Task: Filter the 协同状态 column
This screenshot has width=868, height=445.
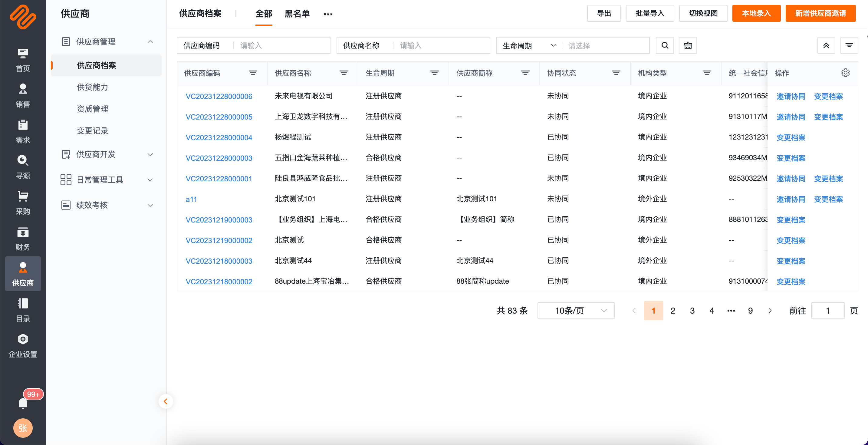Action: [x=616, y=73]
